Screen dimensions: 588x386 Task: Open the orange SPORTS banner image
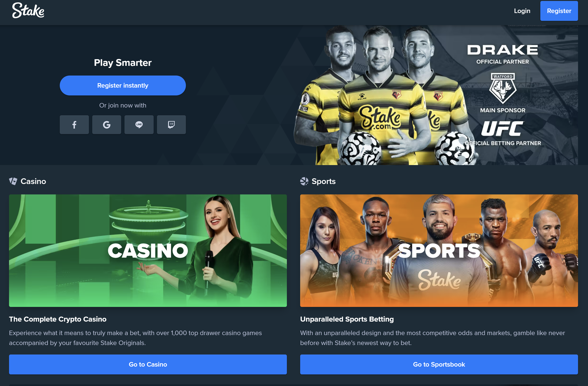pos(439,251)
